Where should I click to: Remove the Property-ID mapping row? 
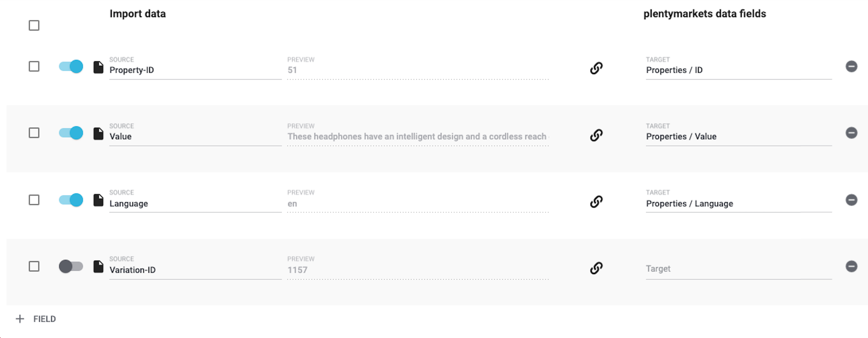pyautogui.click(x=851, y=67)
